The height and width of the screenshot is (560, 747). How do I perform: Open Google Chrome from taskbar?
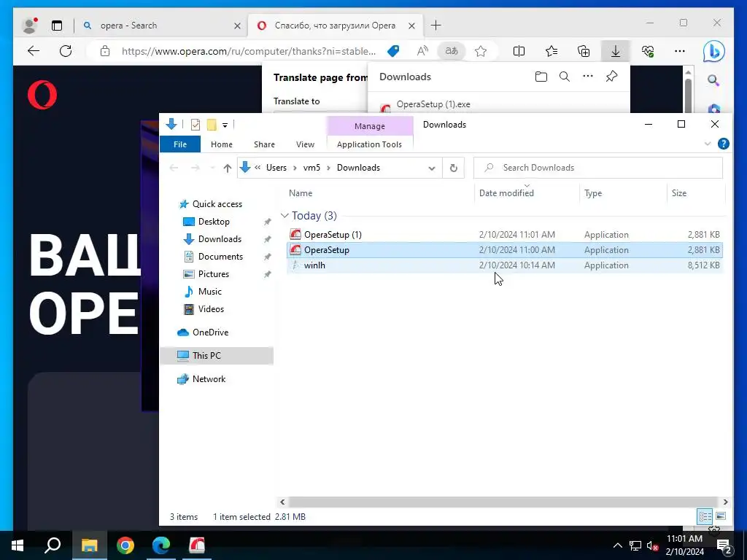(x=125, y=545)
